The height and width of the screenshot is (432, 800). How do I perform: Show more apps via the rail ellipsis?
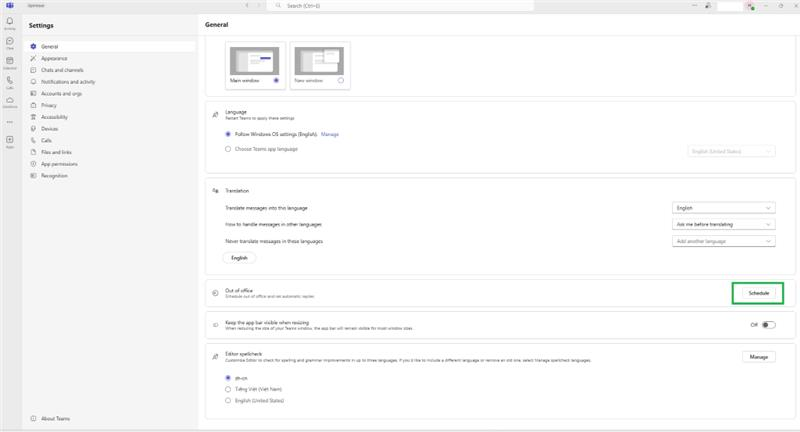coord(10,122)
